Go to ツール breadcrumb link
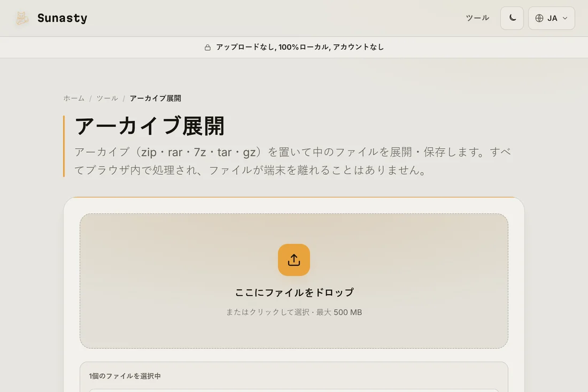 pos(107,98)
